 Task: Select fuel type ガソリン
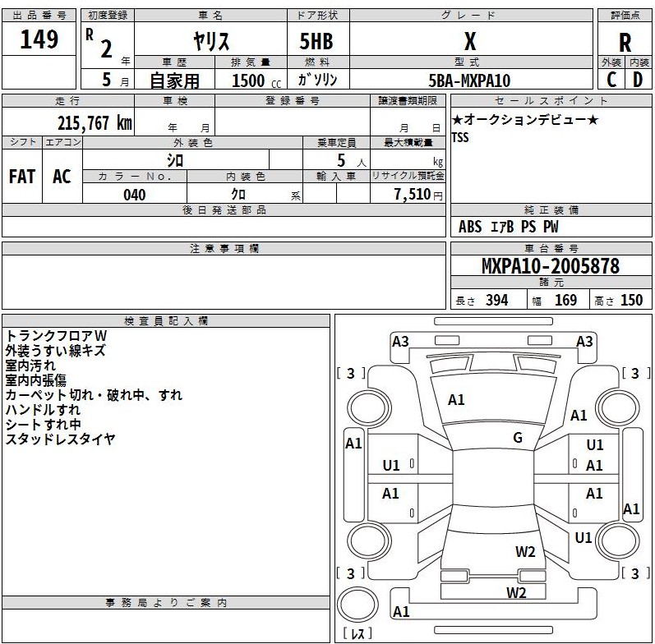[317, 79]
